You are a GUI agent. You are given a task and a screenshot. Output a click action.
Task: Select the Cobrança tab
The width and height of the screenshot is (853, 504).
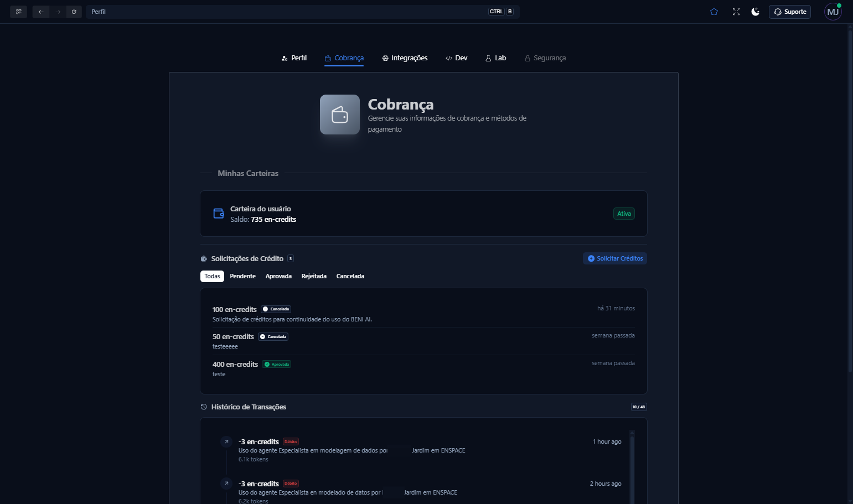coord(344,58)
